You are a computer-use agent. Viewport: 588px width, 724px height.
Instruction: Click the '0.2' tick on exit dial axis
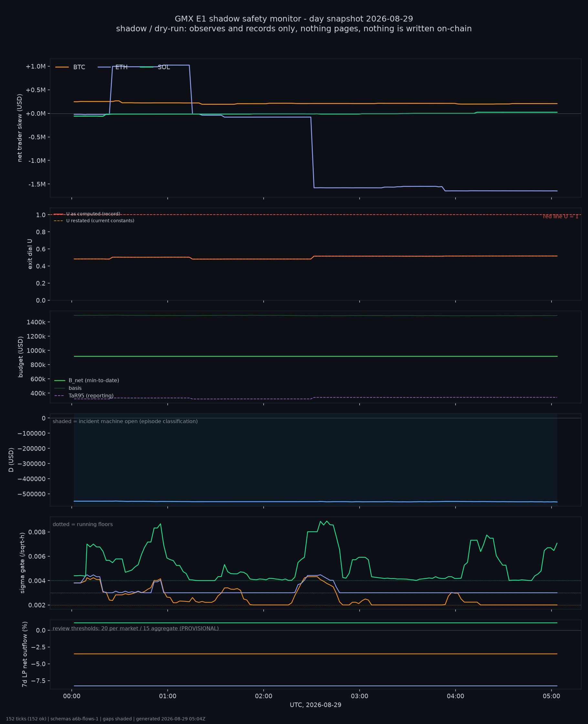click(x=41, y=283)
